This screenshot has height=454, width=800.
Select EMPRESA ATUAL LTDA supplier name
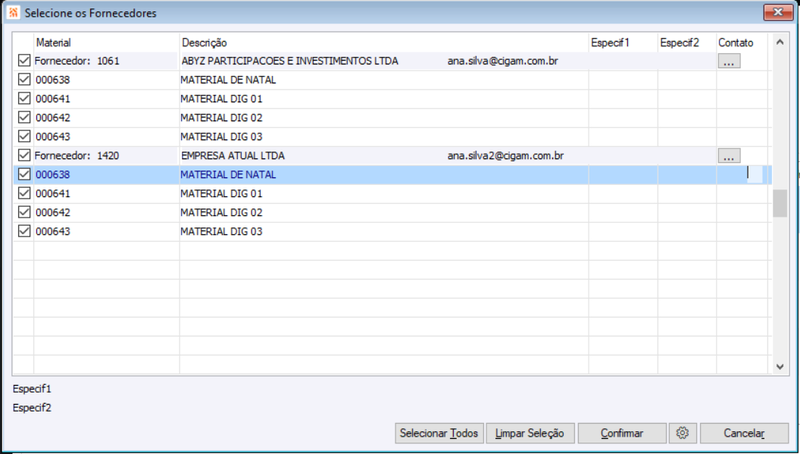(233, 156)
